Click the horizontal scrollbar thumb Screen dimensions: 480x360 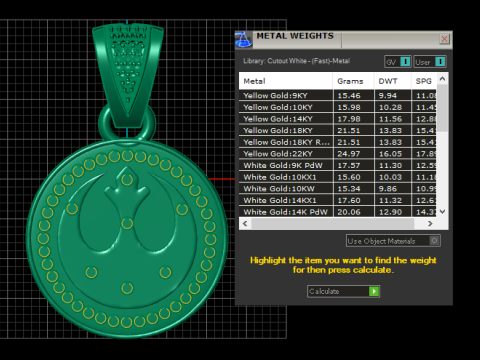(x=333, y=223)
